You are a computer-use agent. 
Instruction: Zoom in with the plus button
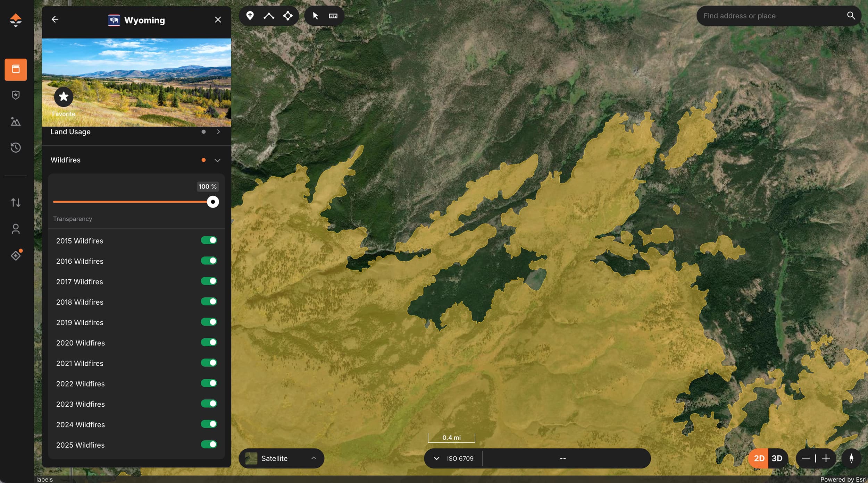pyautogui.click(x=826, y=458)
